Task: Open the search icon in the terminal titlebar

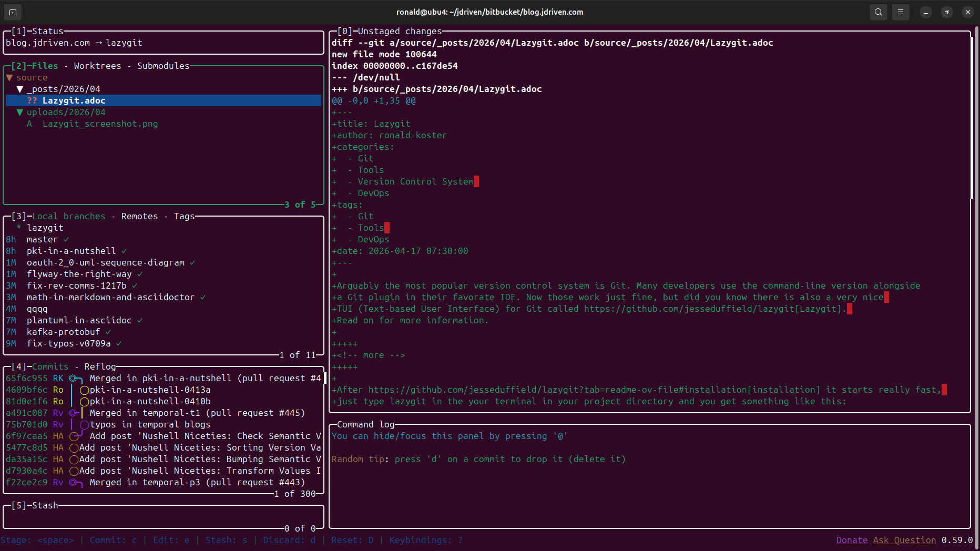Action: [878, 12]
